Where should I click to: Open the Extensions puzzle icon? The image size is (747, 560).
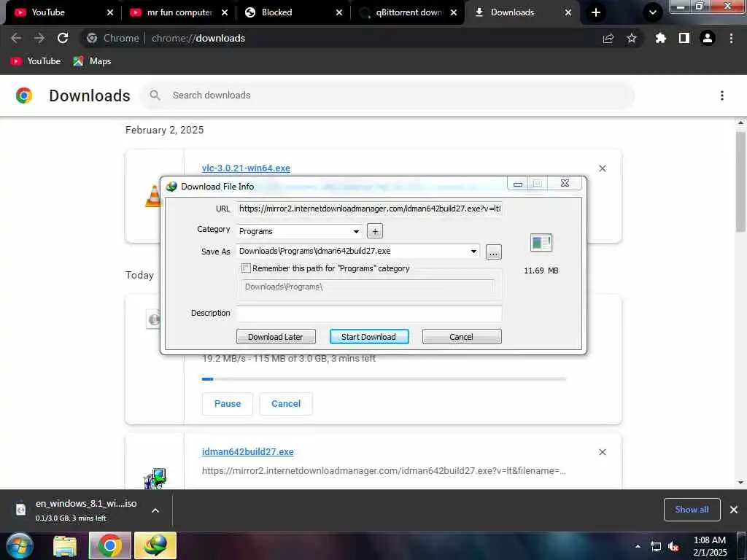(660, 38)
